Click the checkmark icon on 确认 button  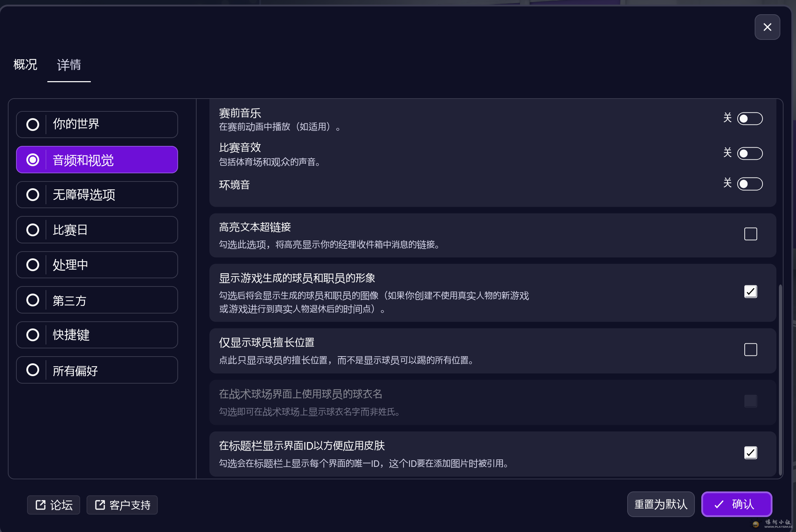coord(719,504)
